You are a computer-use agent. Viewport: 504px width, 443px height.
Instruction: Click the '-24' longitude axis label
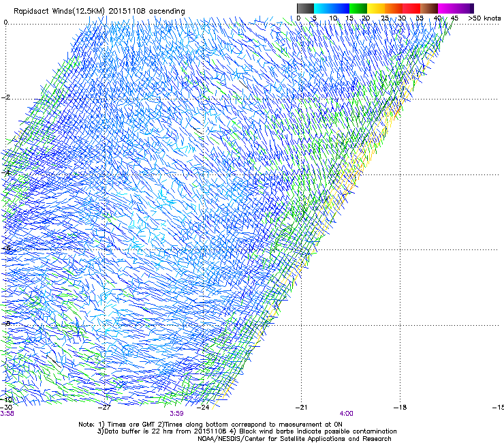pos(203,408)
